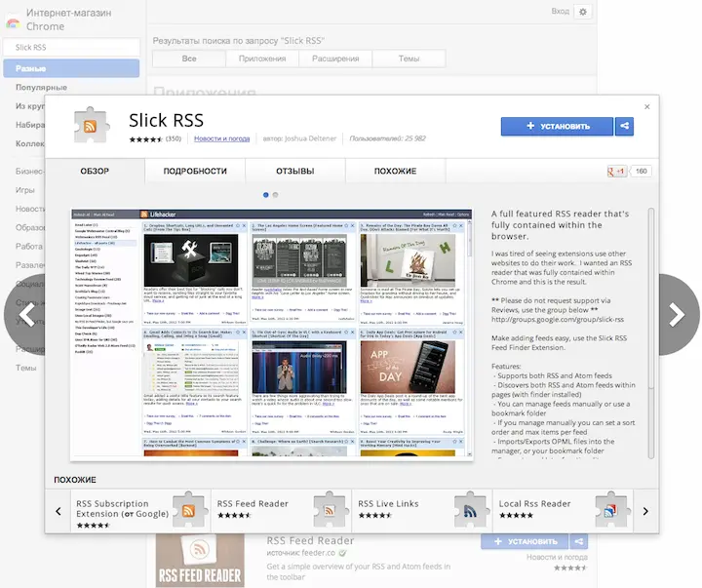Select the second screenshot carousel dot
702x588 pixels.
coord(275,195)
